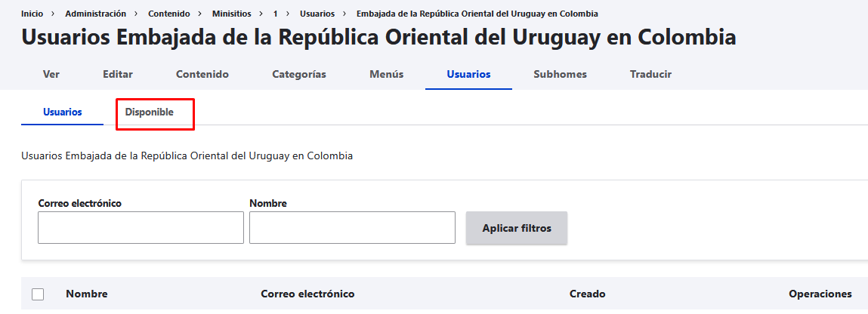Select the Usuarios secondary tab

point(63,112)
